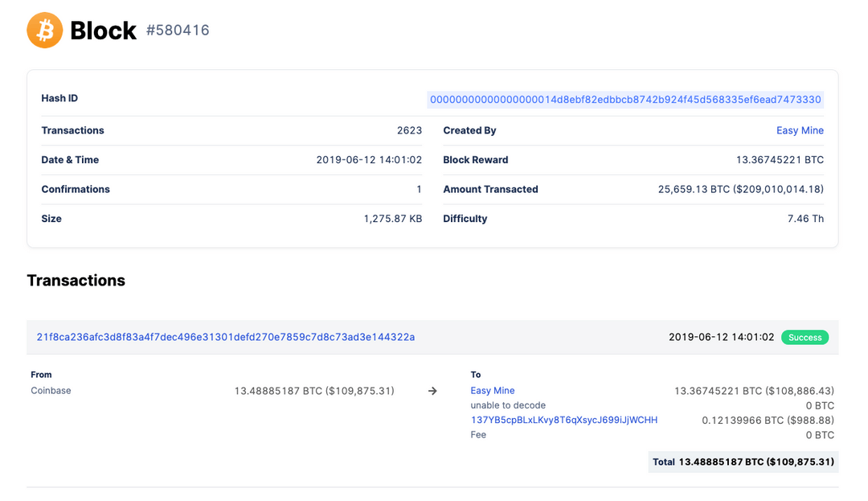This screenshot has height=501, width=868.
Task: Click the transaction timestamp 2019-06-12 14:01:02
Action: [x=722, y=337]
